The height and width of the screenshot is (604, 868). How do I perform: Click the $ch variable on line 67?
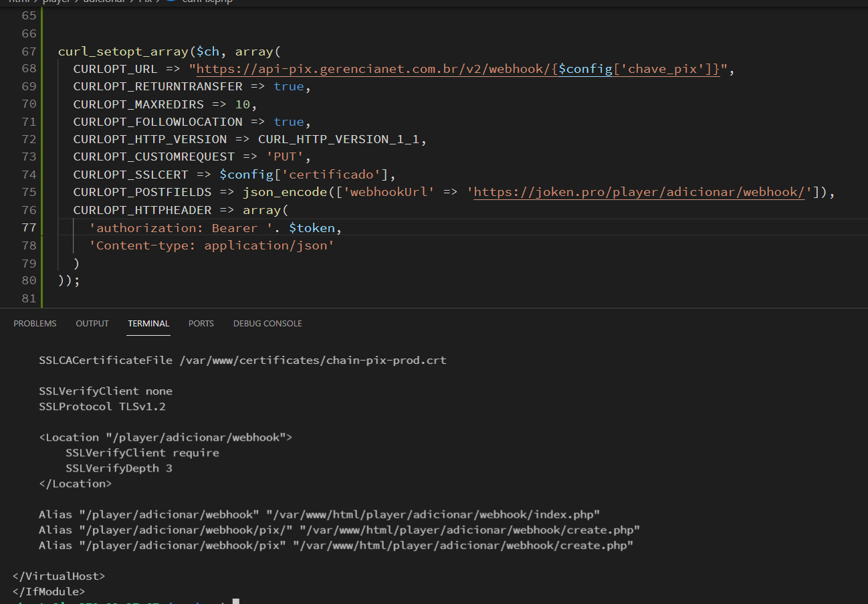click(x=208, y=52)
